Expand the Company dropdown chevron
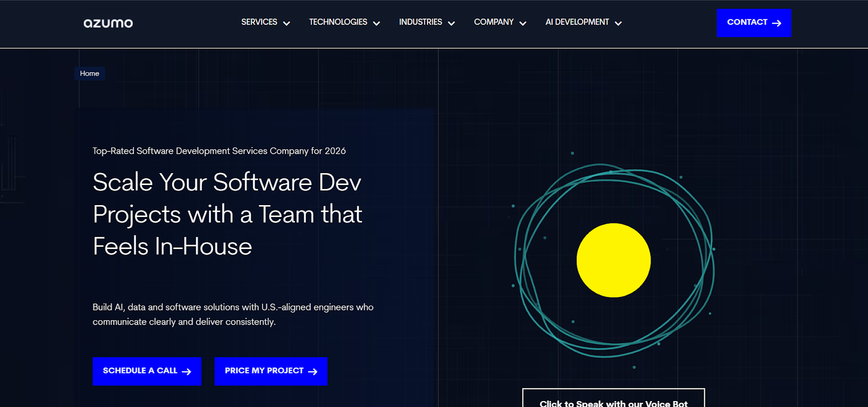This screenshot has height=407, width=868. click(x=523, y=23)
